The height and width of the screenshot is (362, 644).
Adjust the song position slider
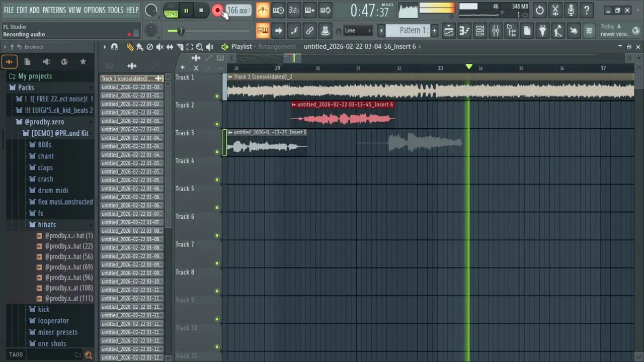click(x=181, y=31)
